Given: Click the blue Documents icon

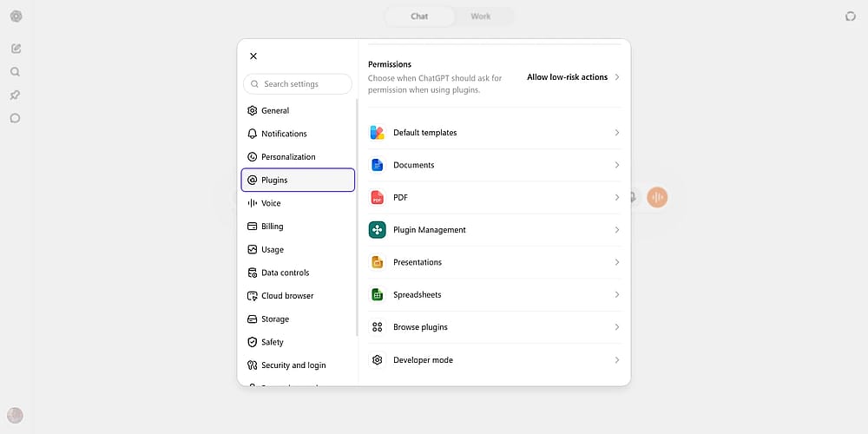Looking at the screenshot, I should pos(377,165).
